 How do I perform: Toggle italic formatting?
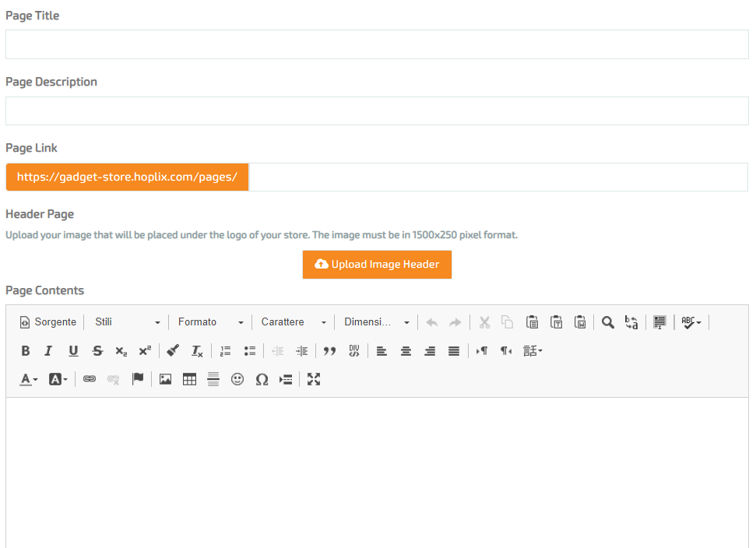pos(48,351)
